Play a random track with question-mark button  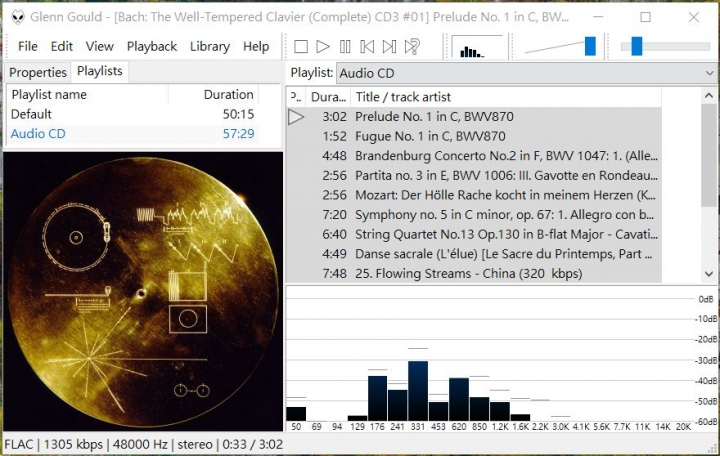pyautogui.click(x=412, y=46)
